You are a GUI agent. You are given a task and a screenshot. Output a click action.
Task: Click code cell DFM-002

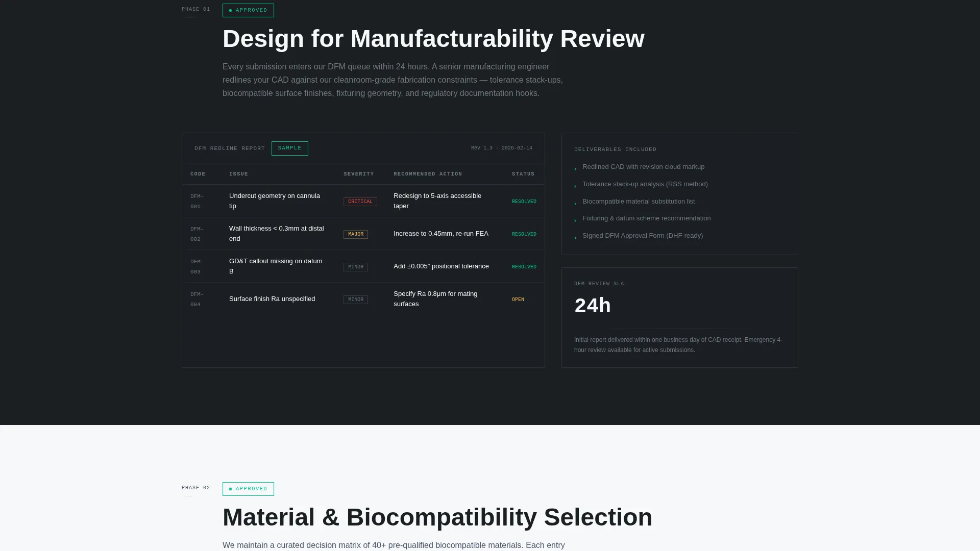[x=197, y=234]
